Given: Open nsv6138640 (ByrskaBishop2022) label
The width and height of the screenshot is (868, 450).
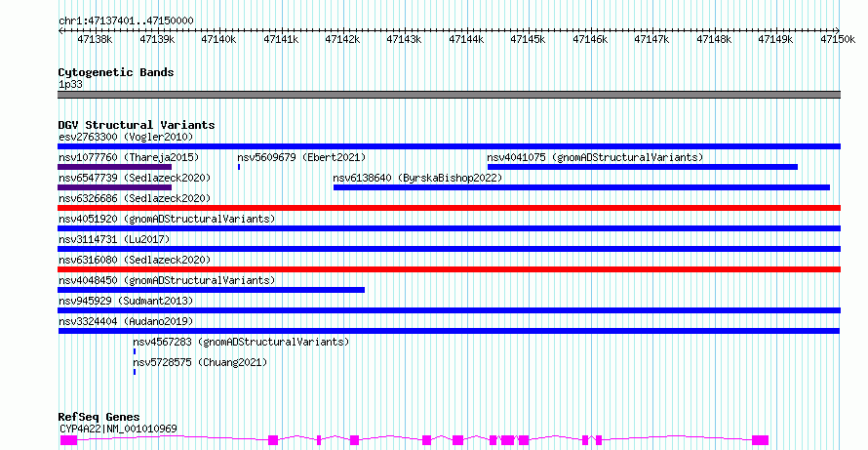Looking at the screenshot, I should tap(417, 178).
